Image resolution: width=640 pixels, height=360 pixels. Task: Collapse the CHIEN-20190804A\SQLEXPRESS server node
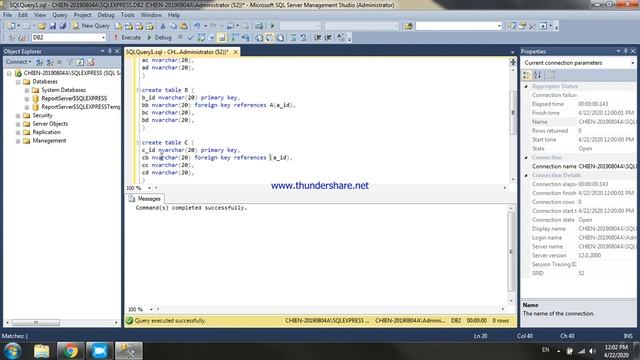point(9,73)
